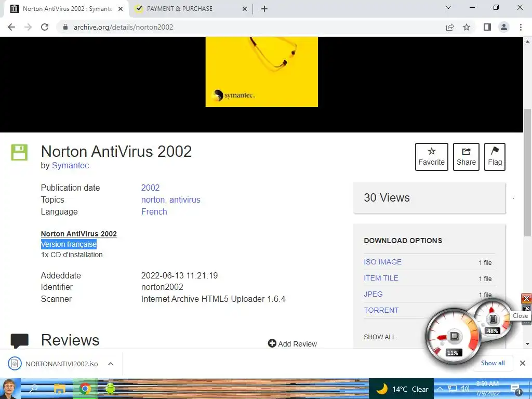Image resolution: width=532 pixels, height=399 pixels.
Task: Open a new browser tab
Action: 264,9
